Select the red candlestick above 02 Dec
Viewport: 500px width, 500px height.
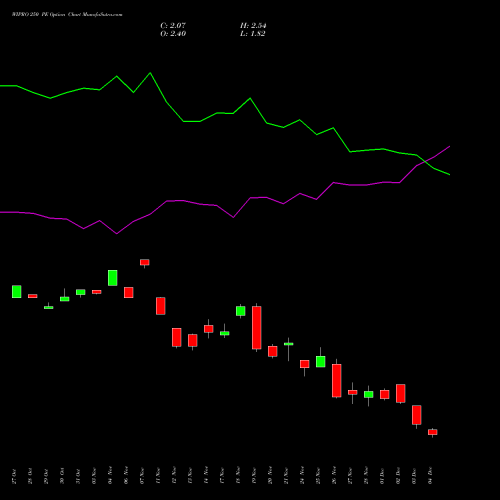coord(401,394)
